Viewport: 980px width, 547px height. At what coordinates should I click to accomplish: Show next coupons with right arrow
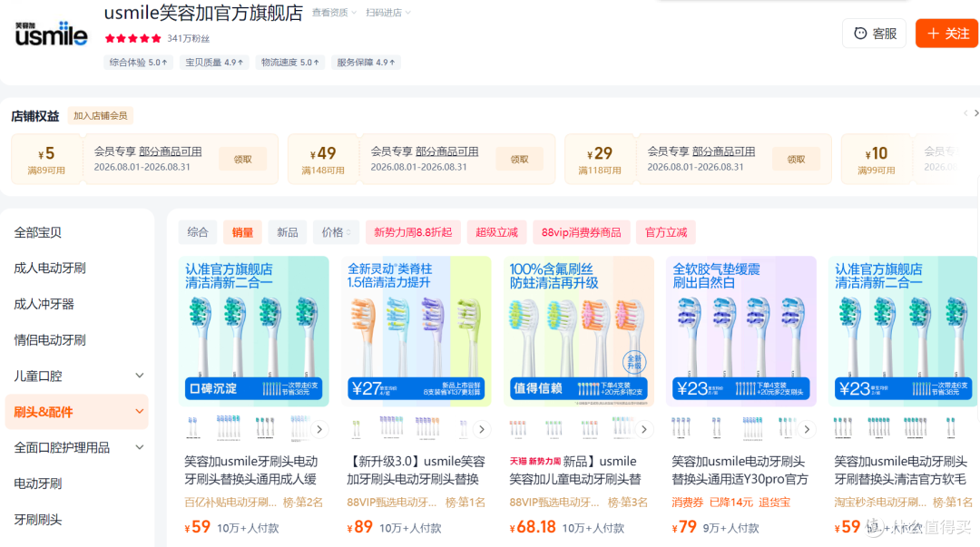[x=976, y=113]
